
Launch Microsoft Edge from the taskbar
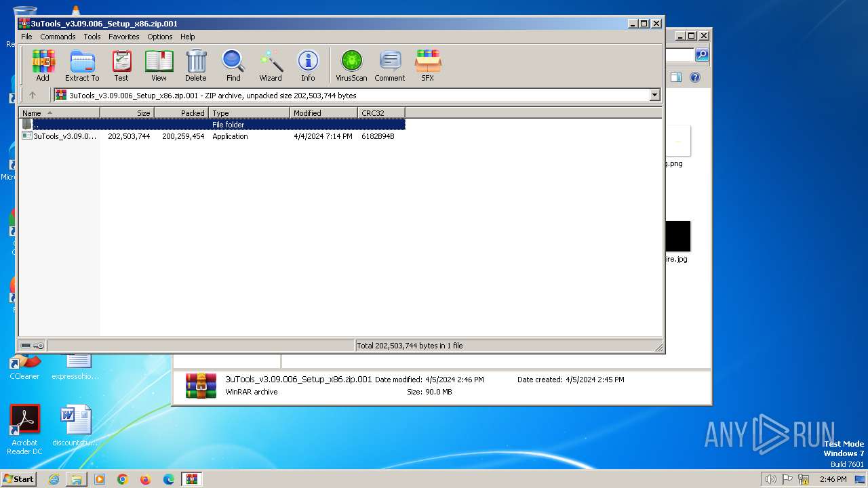pyautogui.click(x=169, y=479)
